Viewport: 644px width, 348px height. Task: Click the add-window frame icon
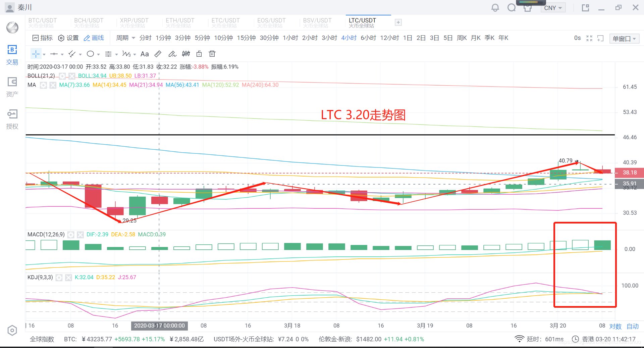click(x=600, y=38)
